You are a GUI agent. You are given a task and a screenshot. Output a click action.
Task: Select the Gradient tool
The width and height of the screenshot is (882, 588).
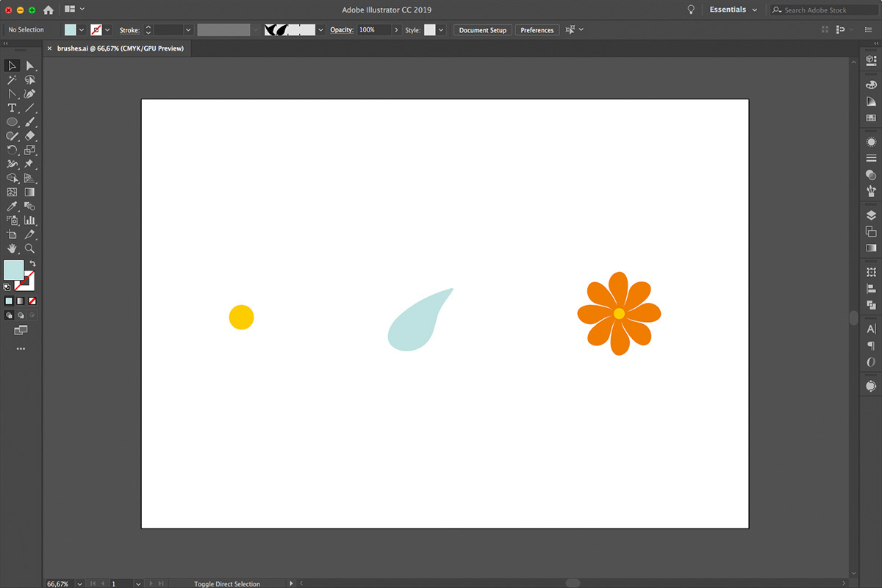point(30,192)
